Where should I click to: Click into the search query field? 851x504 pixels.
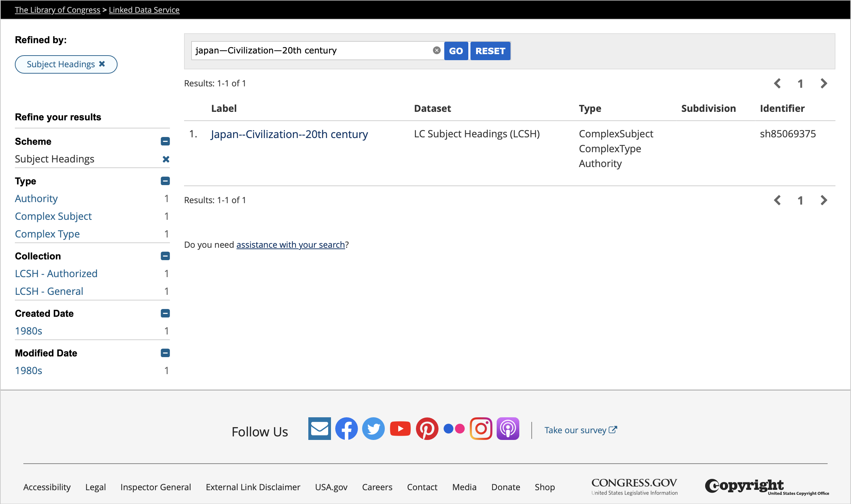[x=312, y=51]
